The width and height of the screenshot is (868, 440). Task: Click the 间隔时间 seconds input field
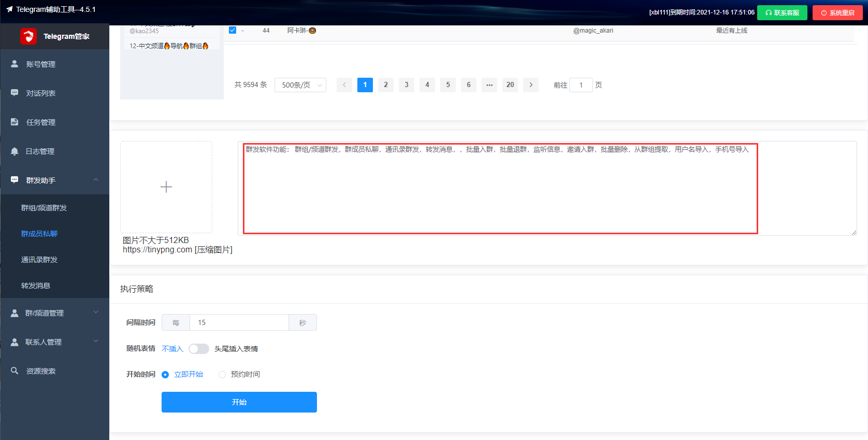pyautogui.click(x=239, y=322)
